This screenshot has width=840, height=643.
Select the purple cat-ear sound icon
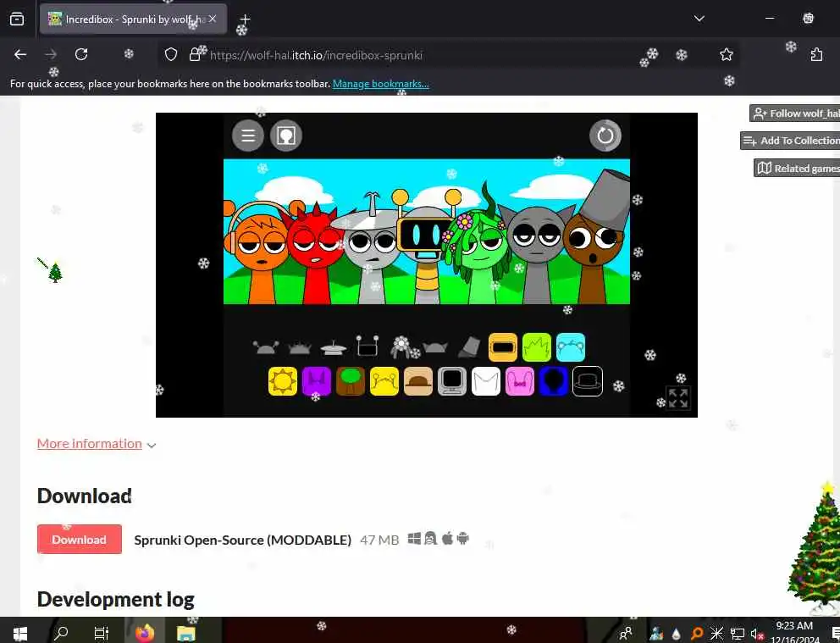tap(317, 381)
